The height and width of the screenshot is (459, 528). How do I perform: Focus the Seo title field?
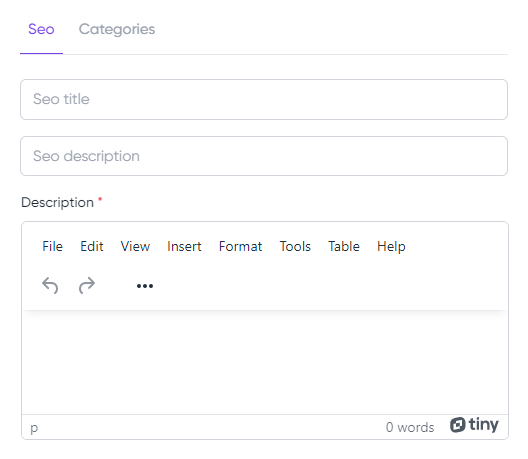coord(264,99)
